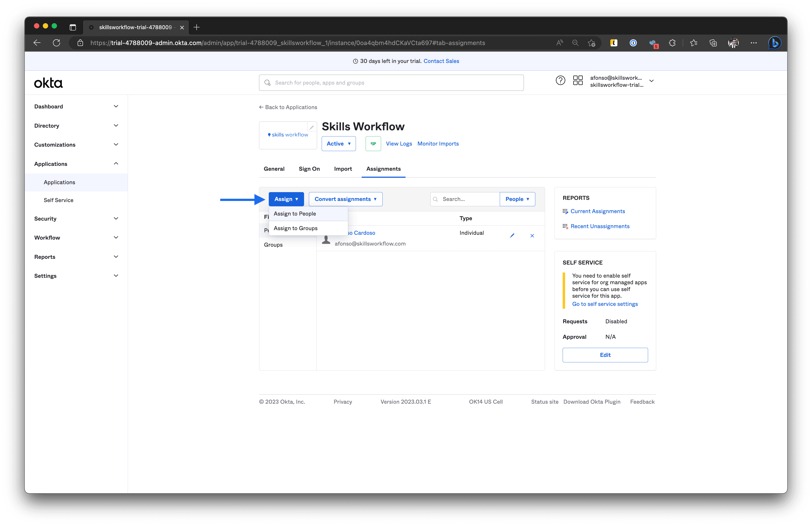Click the browser back arrow

(37, 43)
